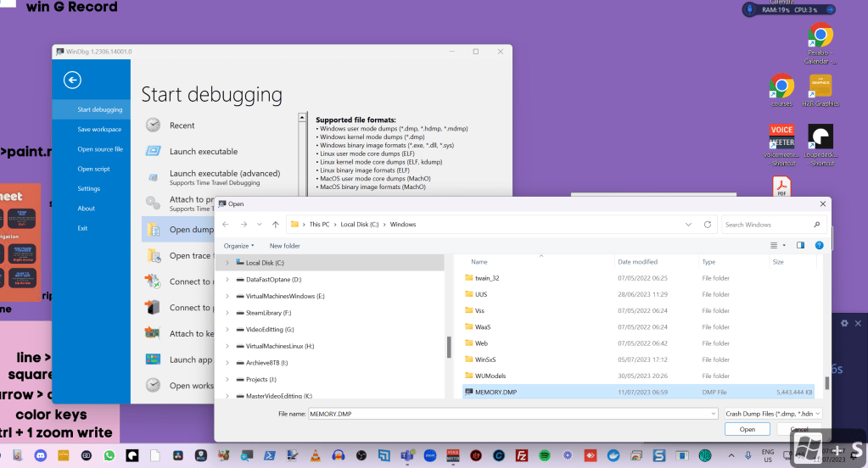Open the H2R Graphics desktop shortcut
Image resolution: width=868 pixels, height=468 pixels.
click(820, 90)
